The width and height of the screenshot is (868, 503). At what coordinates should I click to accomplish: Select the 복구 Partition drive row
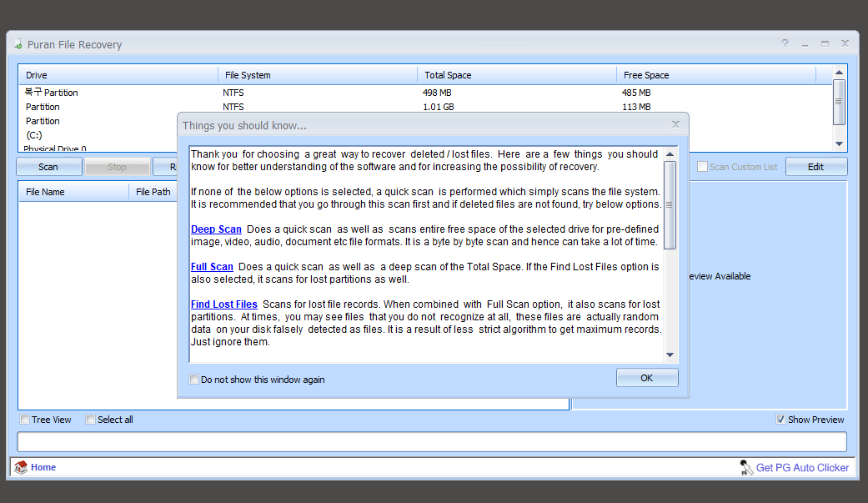426,93
